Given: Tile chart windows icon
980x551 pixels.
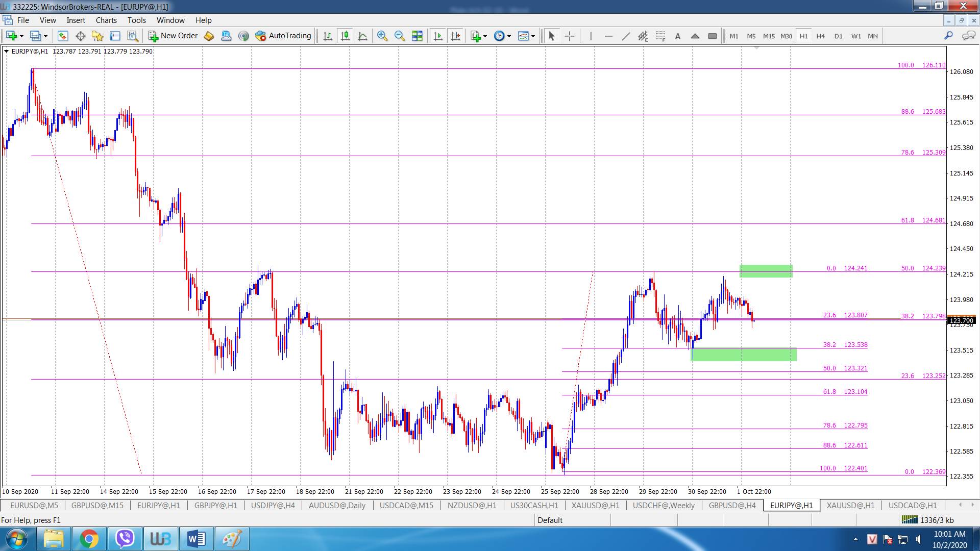Looking at the screenshot, I should [x=417, y=36].
